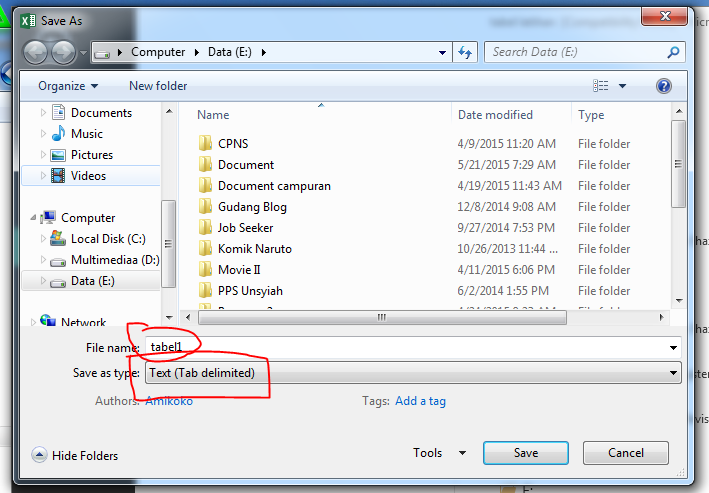Expand the arrow after Data (E:) breadcrumb
The width and height of the screenshot is (709, 493).
click(x=264, y=52)
